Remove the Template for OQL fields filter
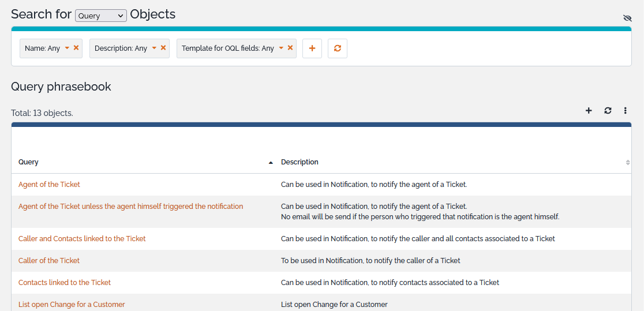Viewport: 644px width, 311px height. (x=290, y=48)
